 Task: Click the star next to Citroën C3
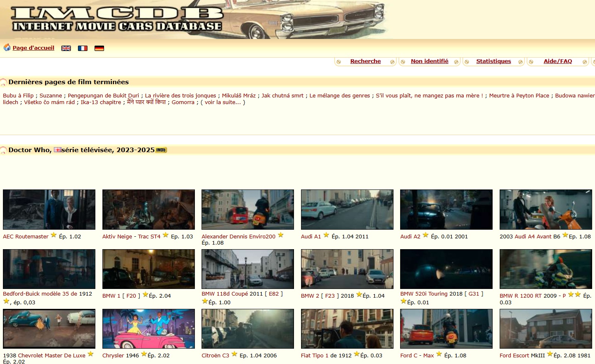[x=234, y=354]
